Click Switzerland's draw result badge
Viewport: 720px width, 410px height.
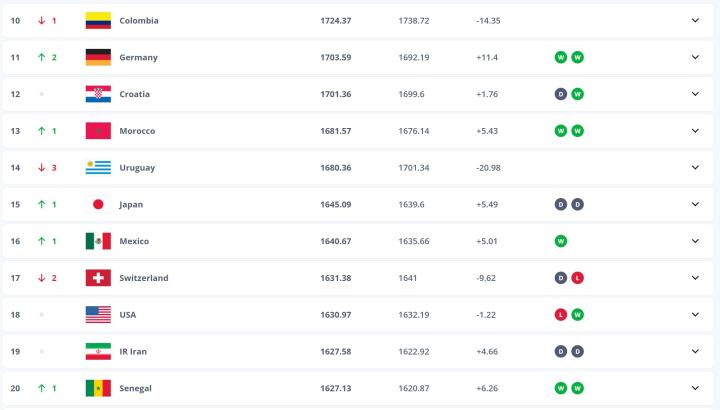tap(561, 277)
